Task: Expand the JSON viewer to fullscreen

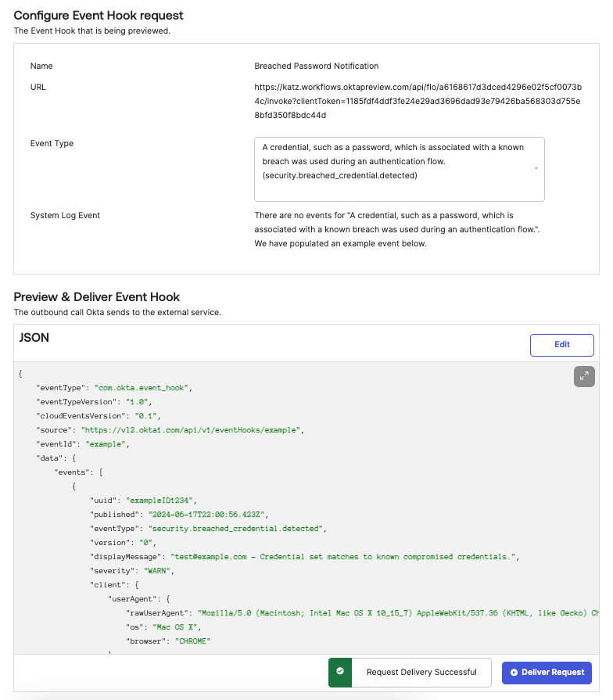Action: point(584,376)
